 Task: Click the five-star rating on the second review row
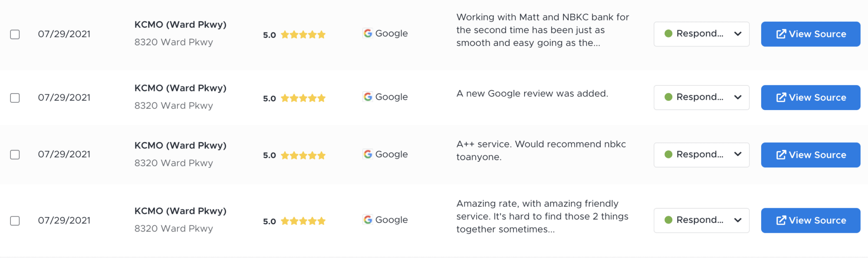[x=303, y=98]
